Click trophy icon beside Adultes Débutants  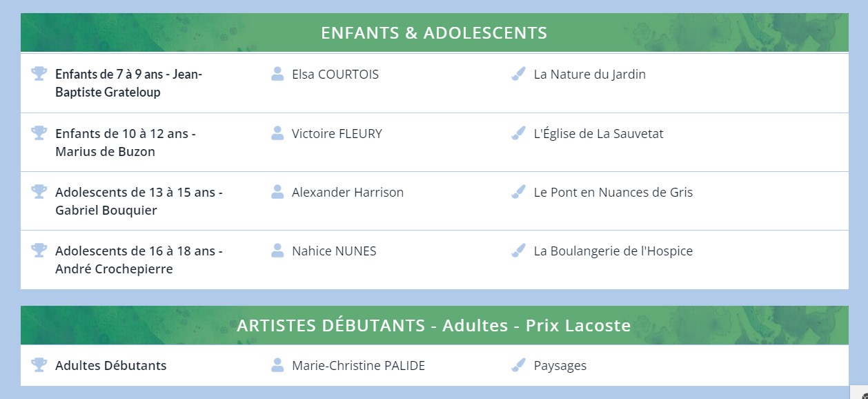pos(39,364)
